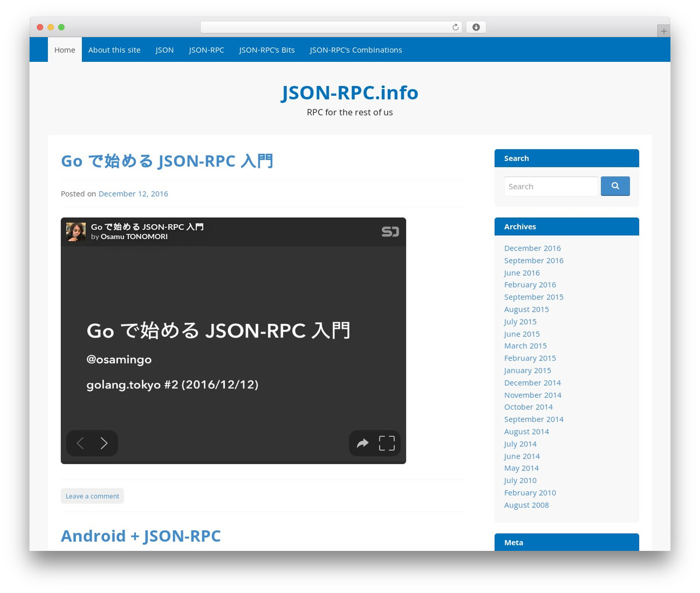
Task: Open June 2016 archive
Action: [x=522, y=273]
